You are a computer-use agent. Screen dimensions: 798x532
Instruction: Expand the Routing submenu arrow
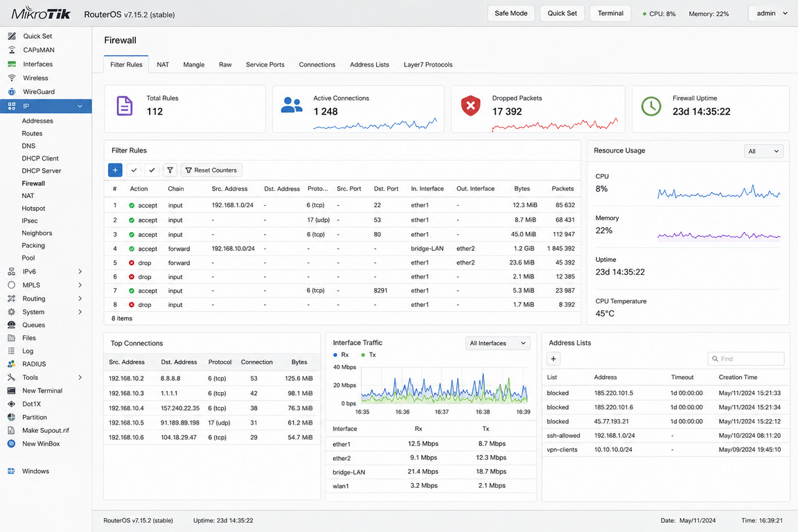tap(80, 299)
